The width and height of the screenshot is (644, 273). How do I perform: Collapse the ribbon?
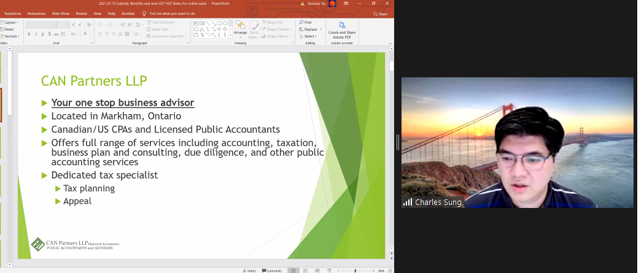390,44
